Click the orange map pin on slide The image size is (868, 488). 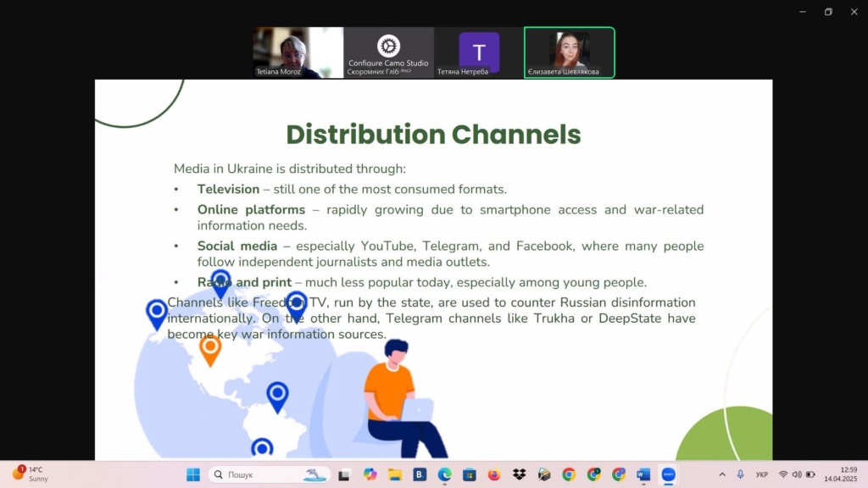[x=210, y=351]
